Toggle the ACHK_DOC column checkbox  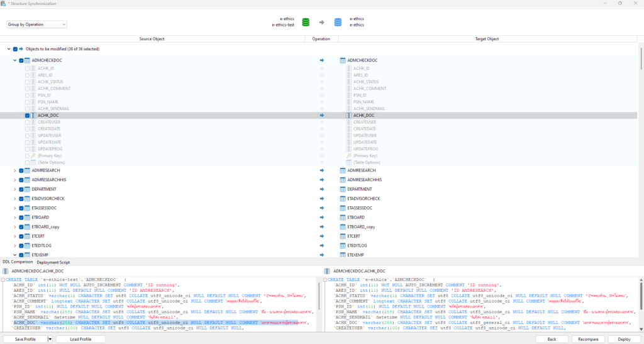[27, 116]
